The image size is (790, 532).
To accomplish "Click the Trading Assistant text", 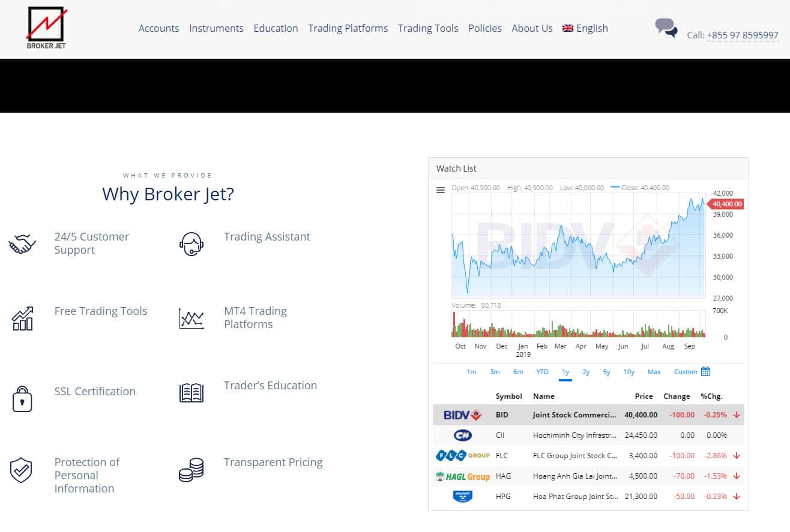I will pyautogui.click(x=267, y=237).
